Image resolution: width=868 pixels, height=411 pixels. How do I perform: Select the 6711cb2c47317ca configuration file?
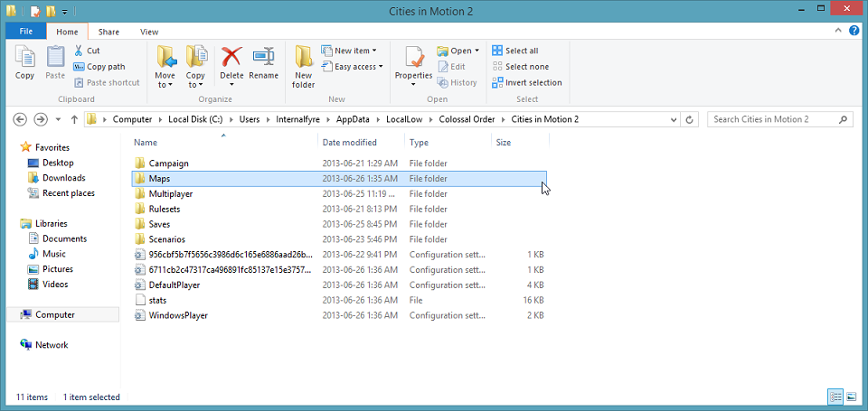339,270
